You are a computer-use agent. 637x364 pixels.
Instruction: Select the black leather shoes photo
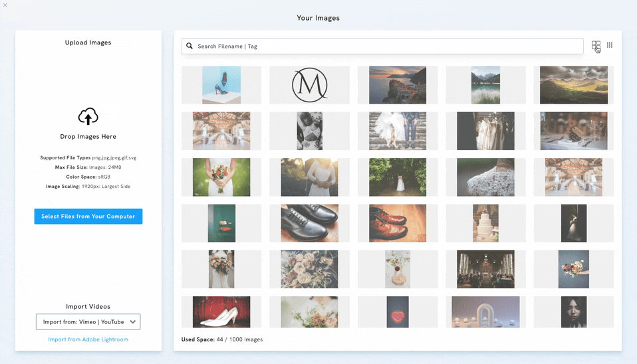coord(309,223)
